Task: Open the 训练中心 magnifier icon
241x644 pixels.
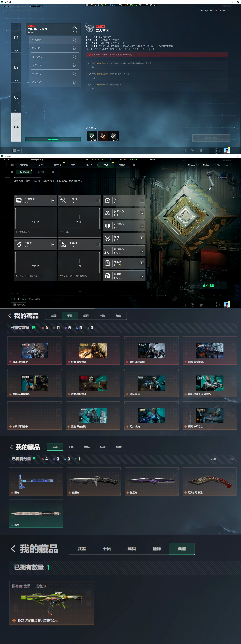Action: pos(142,226)
